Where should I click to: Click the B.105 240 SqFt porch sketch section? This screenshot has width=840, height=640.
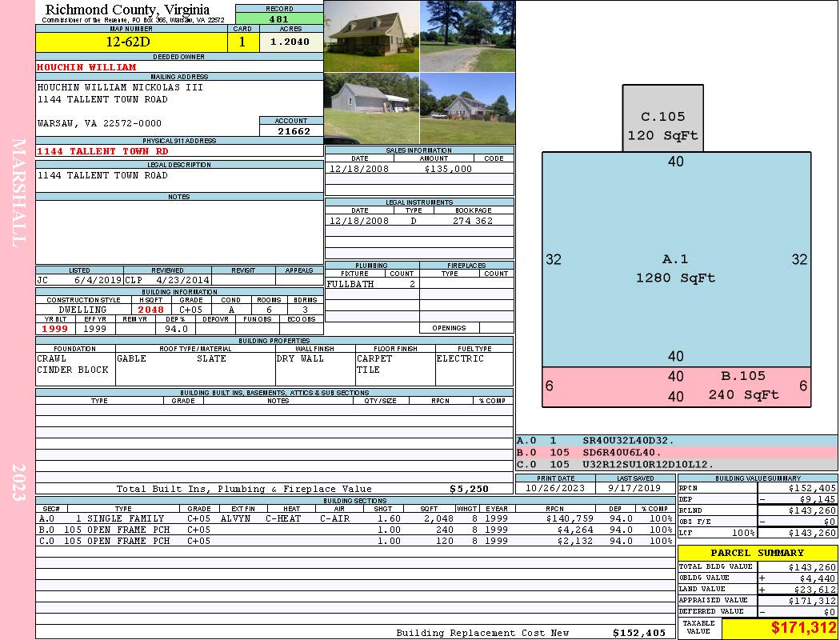(676, 386)
